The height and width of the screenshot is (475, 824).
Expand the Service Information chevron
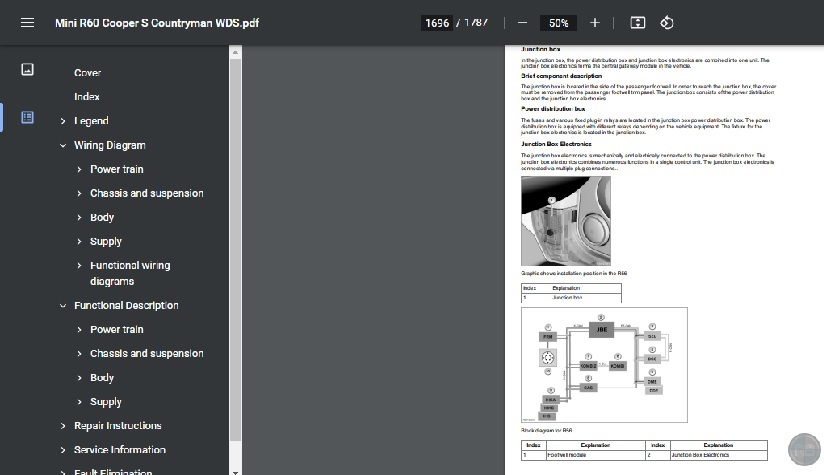pos(63,450)
